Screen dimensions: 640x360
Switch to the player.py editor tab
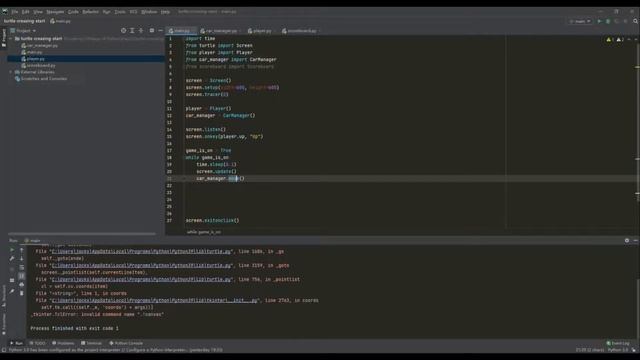pyautogui.click(x=262, y=31)
